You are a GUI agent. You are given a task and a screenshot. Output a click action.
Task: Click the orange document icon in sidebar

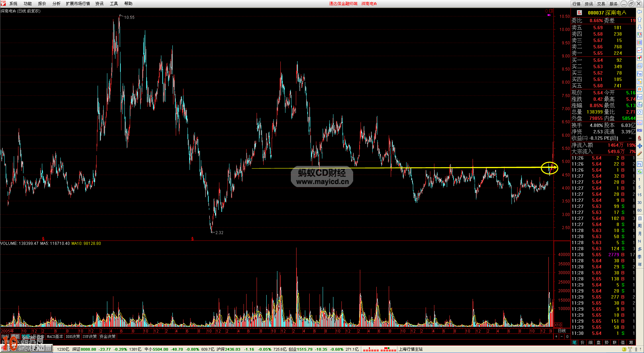pyautogui.click(x=640, y=89)
